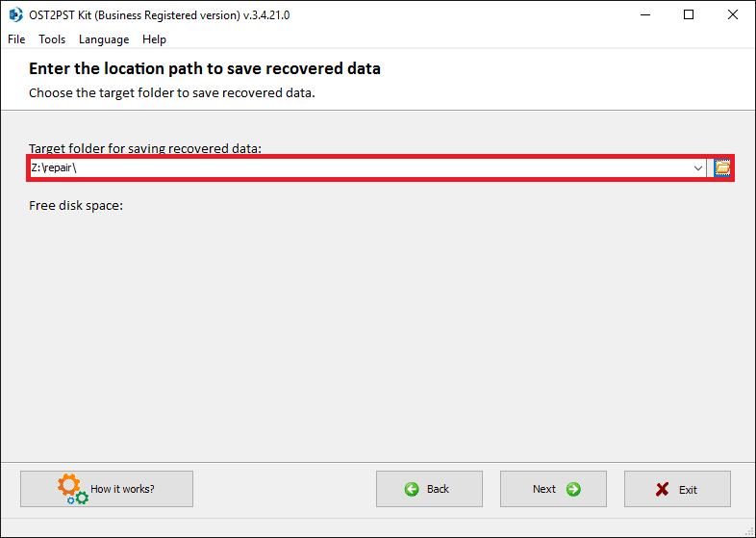Open the Help menu
756x538 pixels.
click(154, 39)
